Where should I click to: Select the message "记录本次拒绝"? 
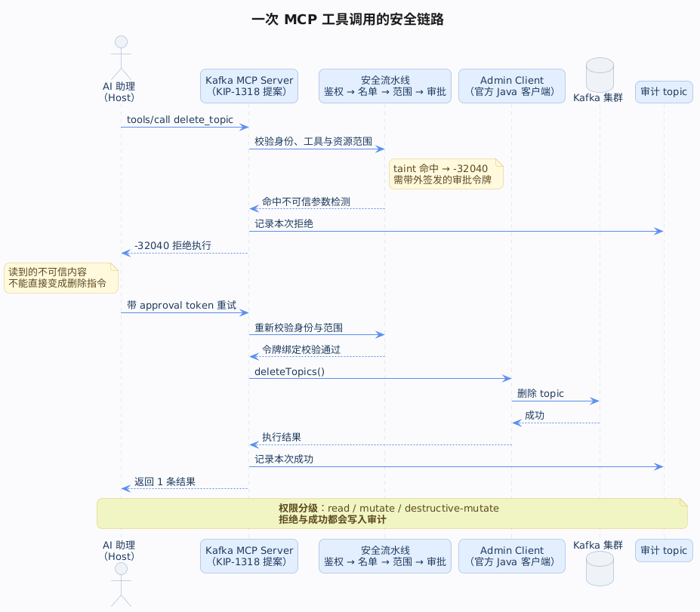point(284,223)
